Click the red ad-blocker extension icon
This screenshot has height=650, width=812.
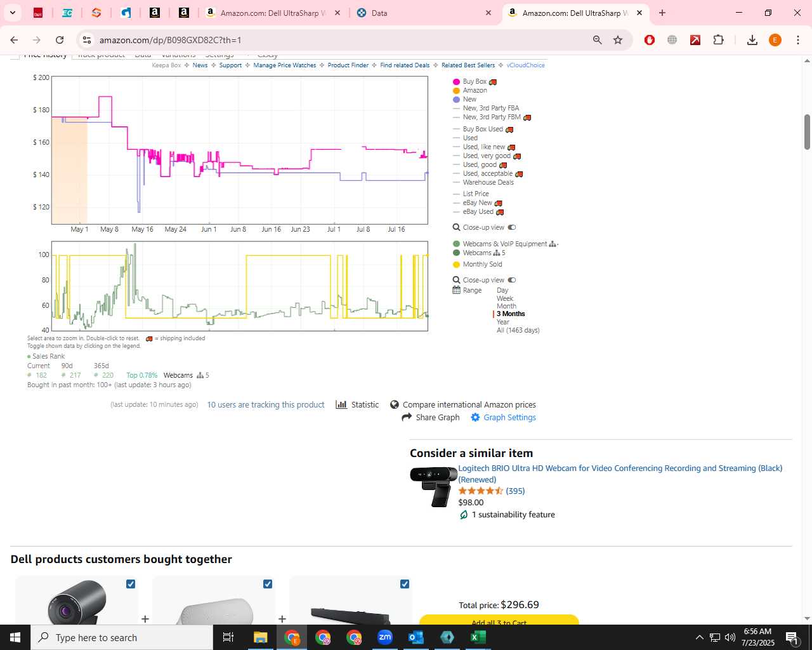click(x=650, y=40)
